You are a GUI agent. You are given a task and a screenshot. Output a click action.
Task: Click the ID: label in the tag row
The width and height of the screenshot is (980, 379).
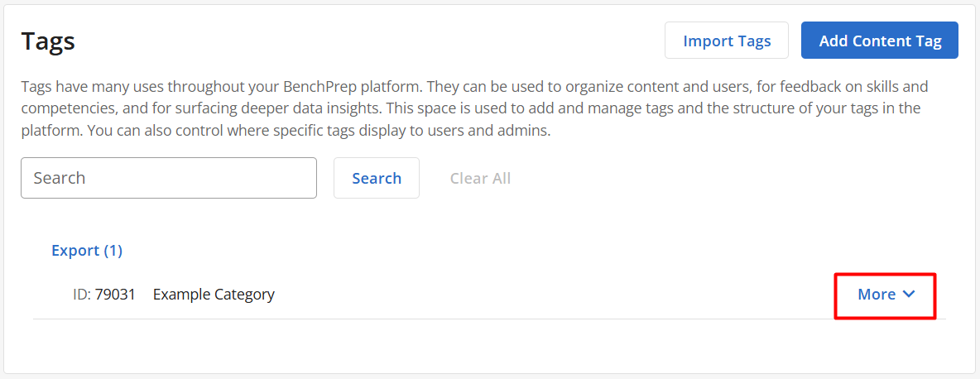(82, 294)
